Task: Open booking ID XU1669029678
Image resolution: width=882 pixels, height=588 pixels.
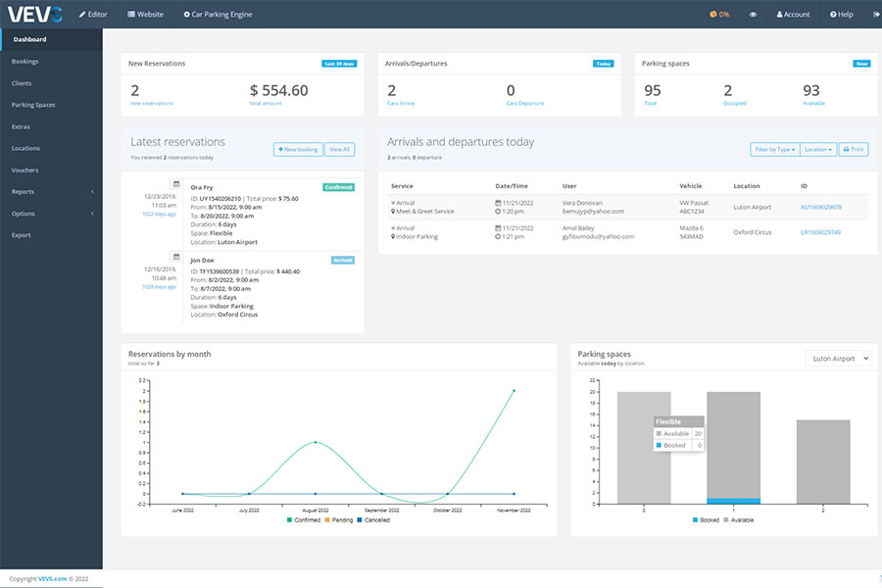Action: [x=820, y=207]
